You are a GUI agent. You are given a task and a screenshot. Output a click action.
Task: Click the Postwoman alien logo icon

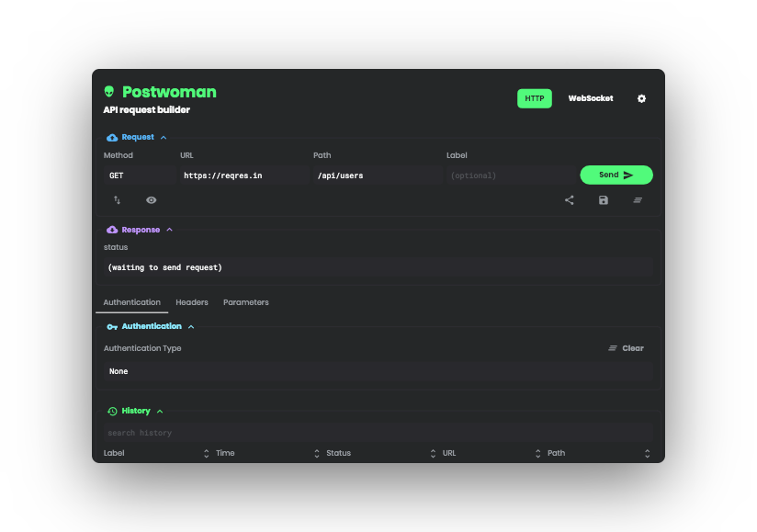click(109, 91)
